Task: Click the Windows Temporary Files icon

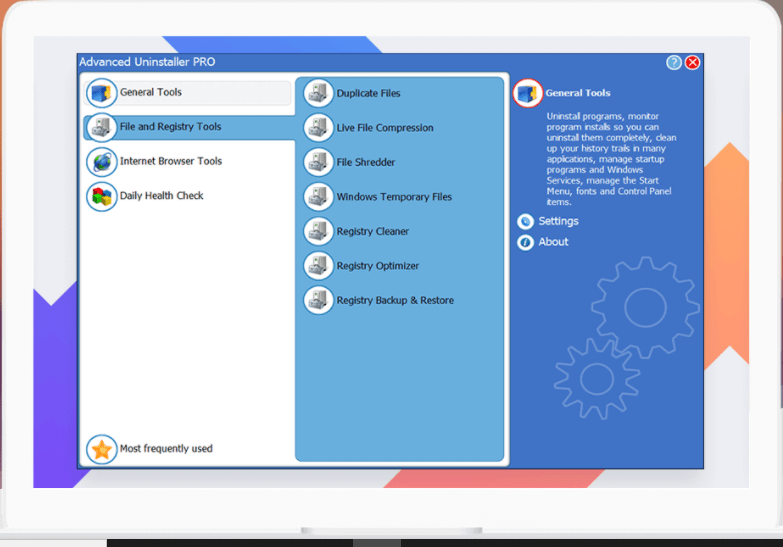Action: (x=318, y=197)
